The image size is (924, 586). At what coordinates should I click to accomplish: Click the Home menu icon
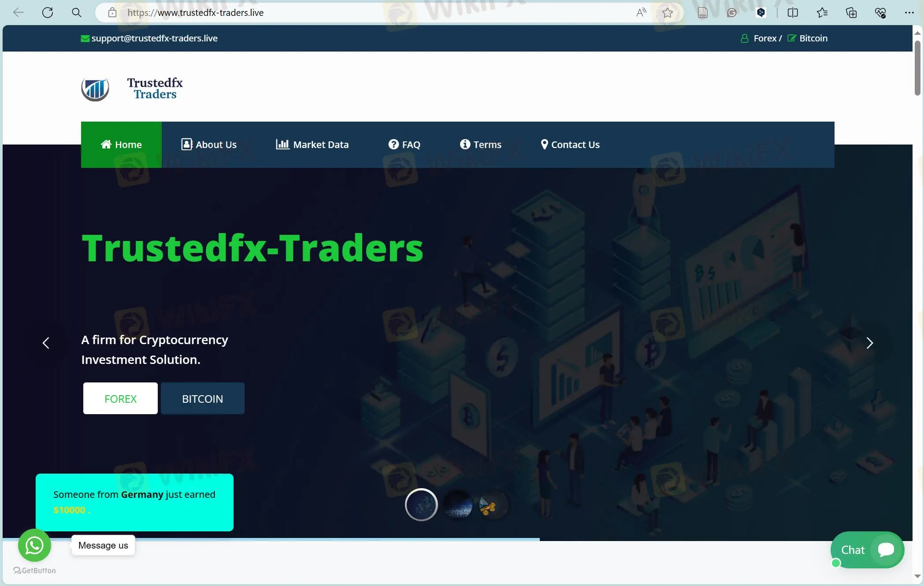106,144
